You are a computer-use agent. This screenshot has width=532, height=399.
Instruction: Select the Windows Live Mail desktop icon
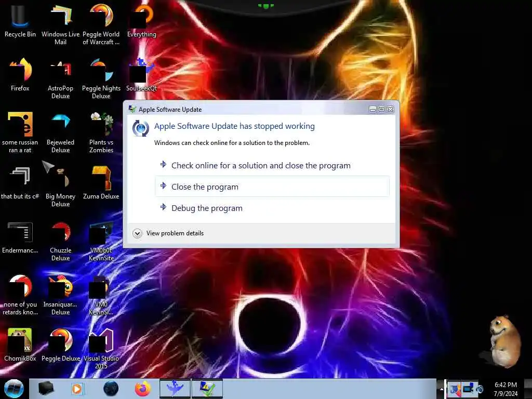point(60,24)
